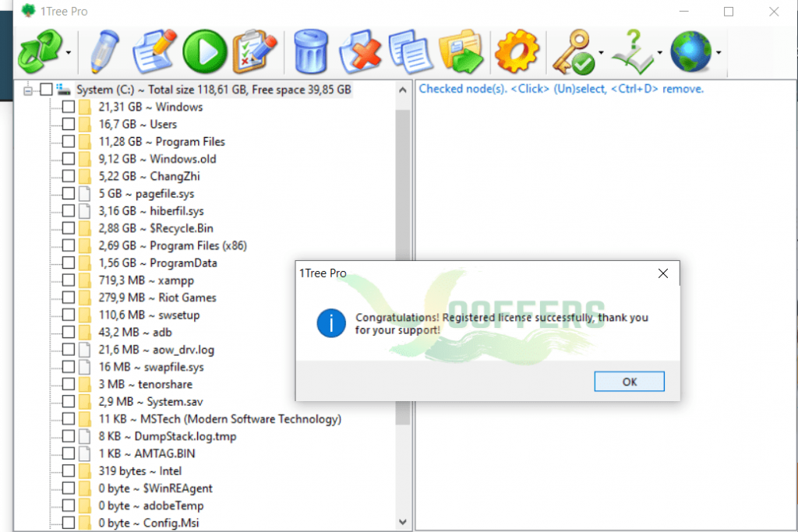This screenshot has height=532, width=798.
Task: Click the ChangZhi folder icon
Action: pos(85,176)
